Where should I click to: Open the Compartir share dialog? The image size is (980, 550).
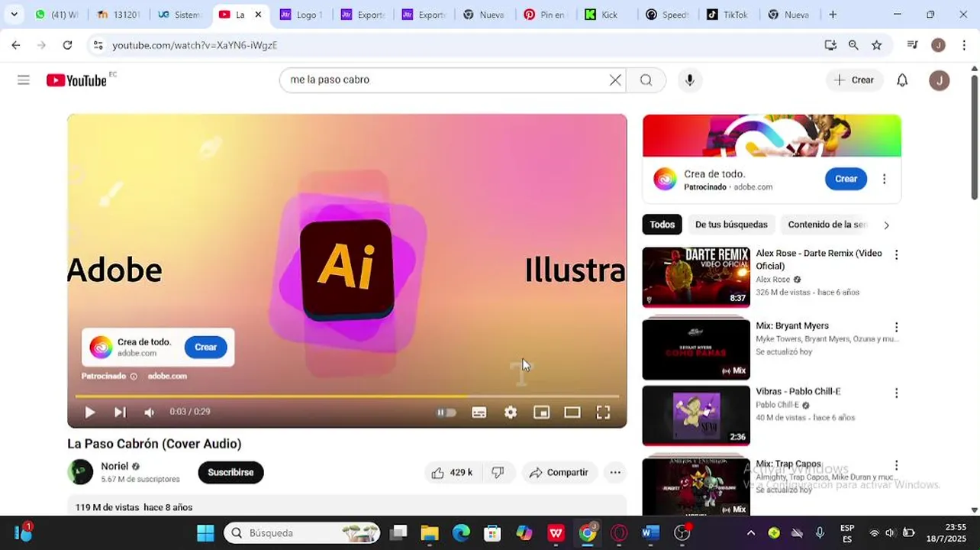559,473
